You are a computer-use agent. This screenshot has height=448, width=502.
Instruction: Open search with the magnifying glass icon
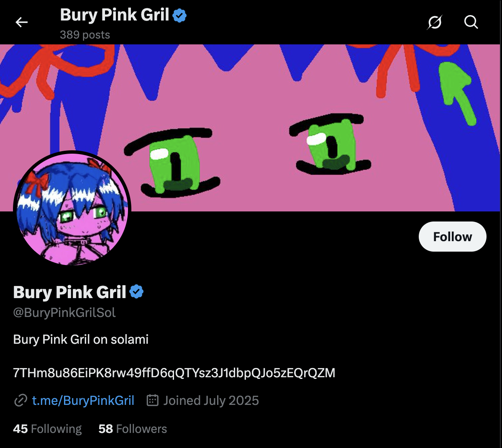[x=471, y=22]
